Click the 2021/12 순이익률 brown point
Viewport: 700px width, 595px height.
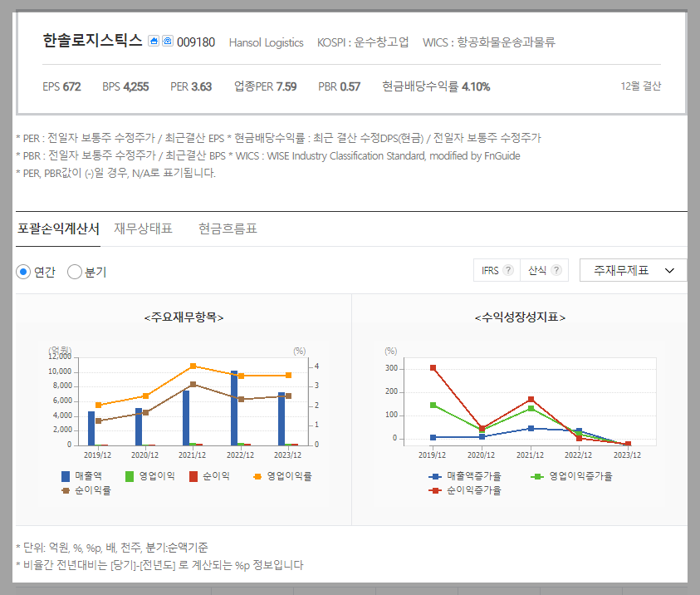[193, 384]
